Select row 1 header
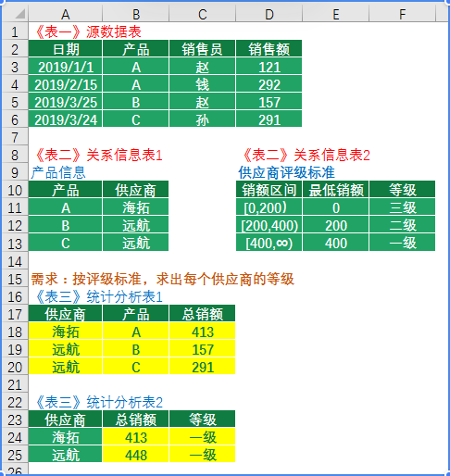The width and height of the screenshot is (450, 476). [x=15, y=31]
